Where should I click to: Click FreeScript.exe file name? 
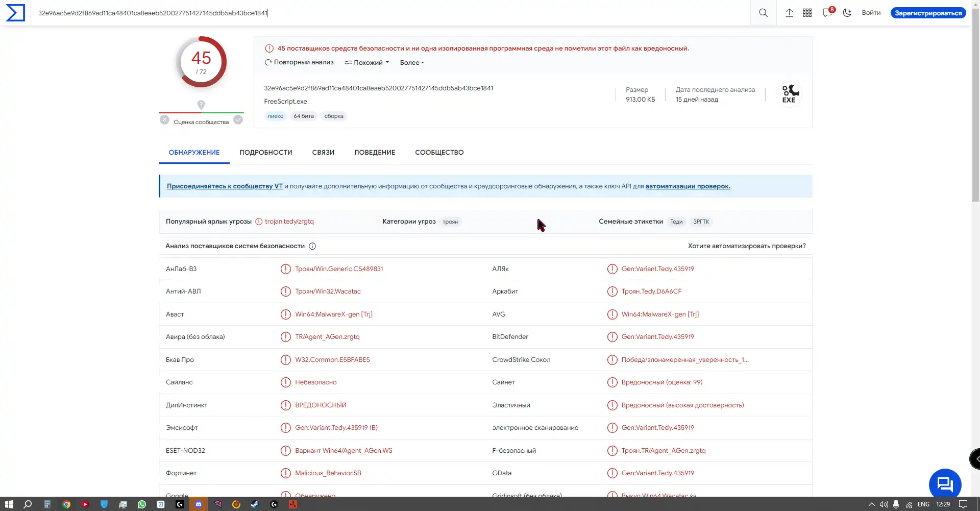point(285,102)
